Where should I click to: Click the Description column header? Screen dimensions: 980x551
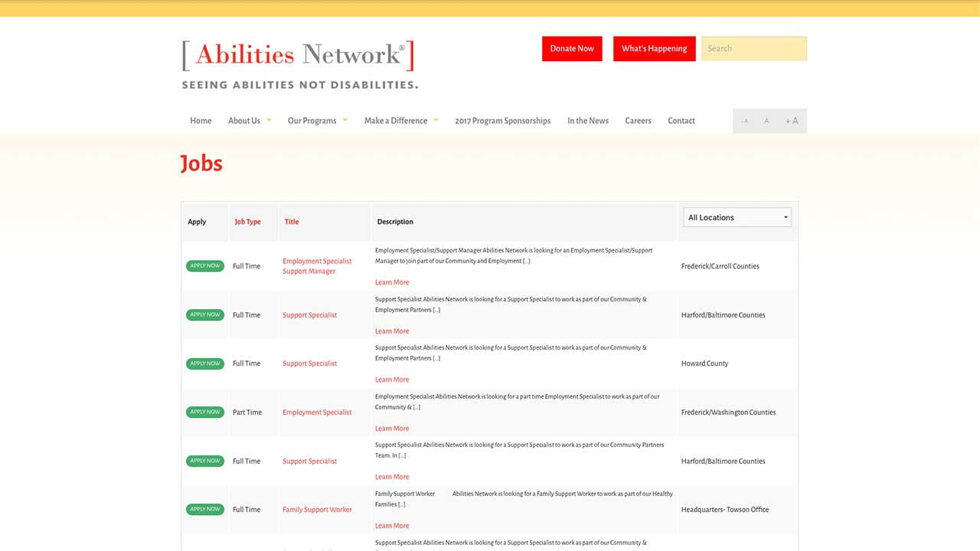click(x=395, y=222)
